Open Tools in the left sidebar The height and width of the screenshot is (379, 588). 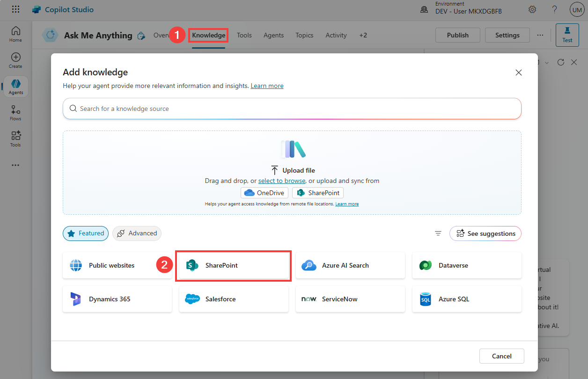[15, 139]
